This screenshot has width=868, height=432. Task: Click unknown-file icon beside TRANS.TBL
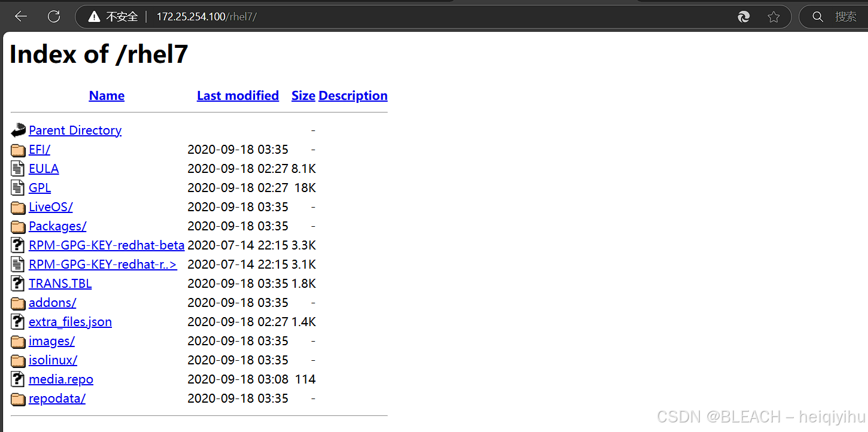(x=19, y=284)
